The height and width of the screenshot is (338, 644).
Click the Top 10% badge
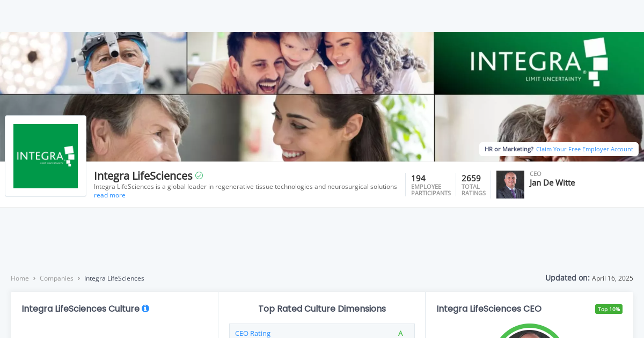tap(609, 309)
